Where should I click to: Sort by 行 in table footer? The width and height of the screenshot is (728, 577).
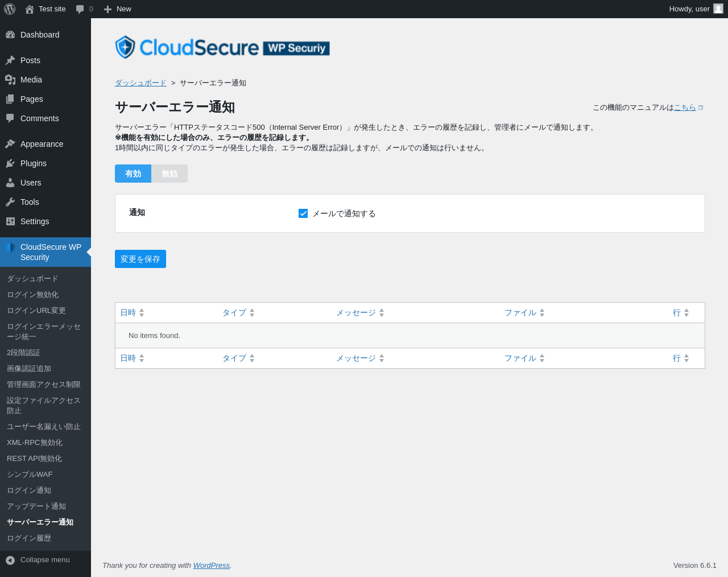pos(681,358)
